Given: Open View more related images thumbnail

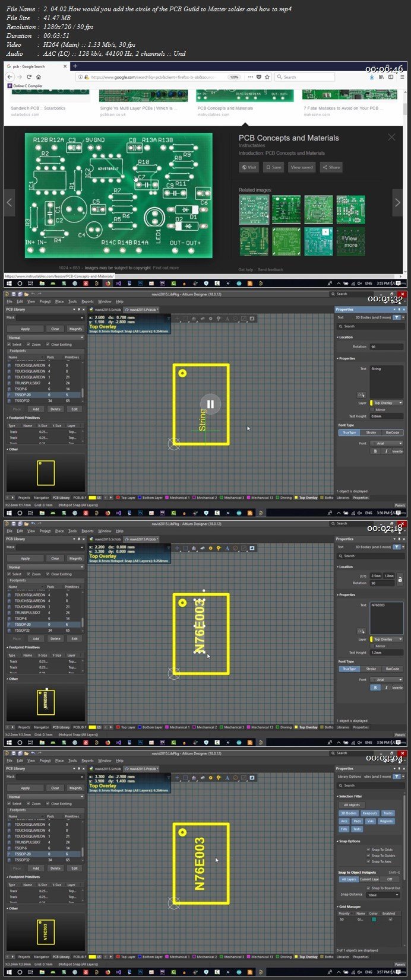Looking at the screenshot, I should (x=351, y=241).
